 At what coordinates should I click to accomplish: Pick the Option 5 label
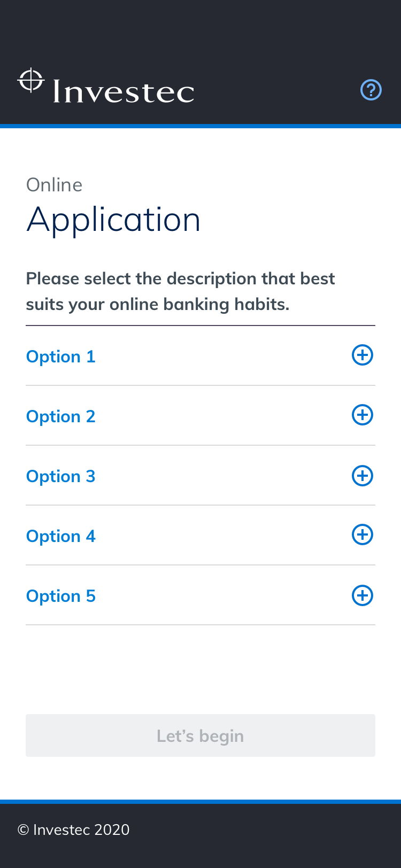[61, 596]
